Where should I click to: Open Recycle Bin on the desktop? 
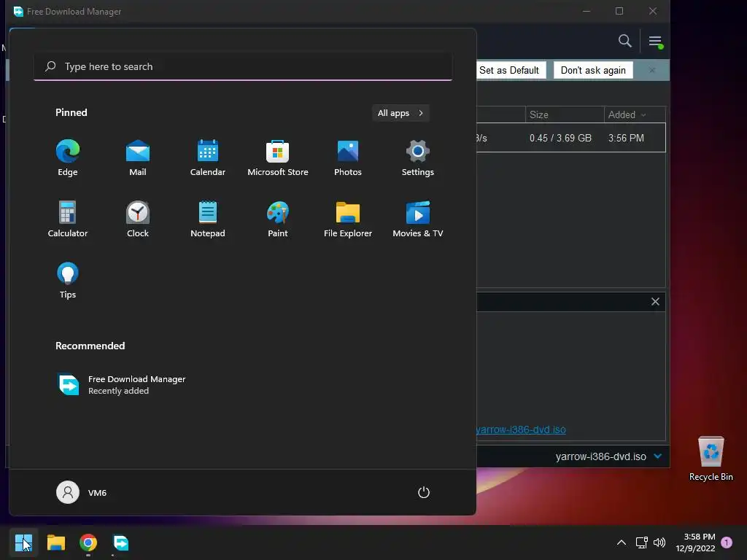pyautogui.click(x=711, y=459)
